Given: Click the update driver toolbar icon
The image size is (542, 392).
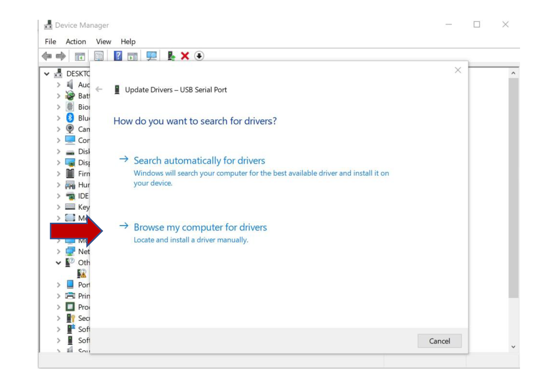Looking at the screenshot, I should (x=172, y=56).
